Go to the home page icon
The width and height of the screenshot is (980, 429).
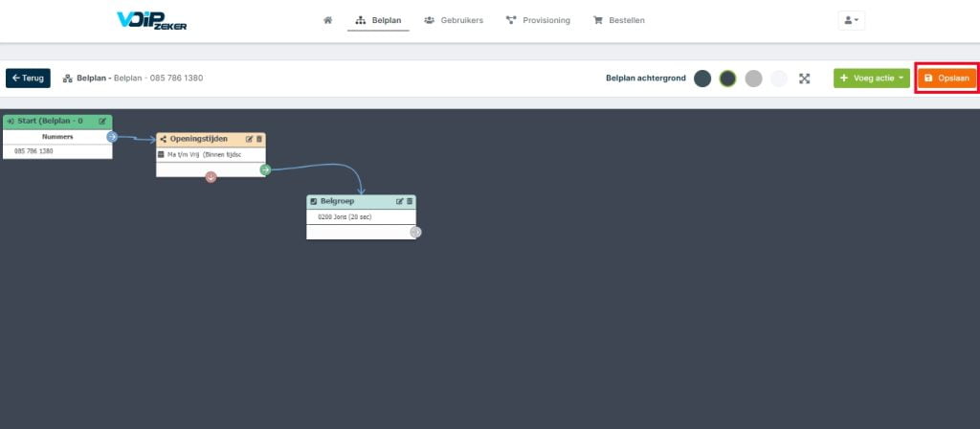coord(327,20)
